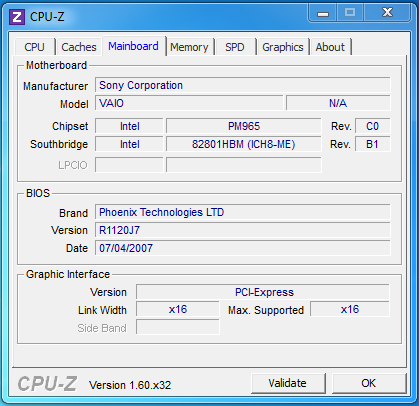This screenshot has width=419, height=406.
Task: Switch to the Memory tab
Action: (x=189, y=47)
